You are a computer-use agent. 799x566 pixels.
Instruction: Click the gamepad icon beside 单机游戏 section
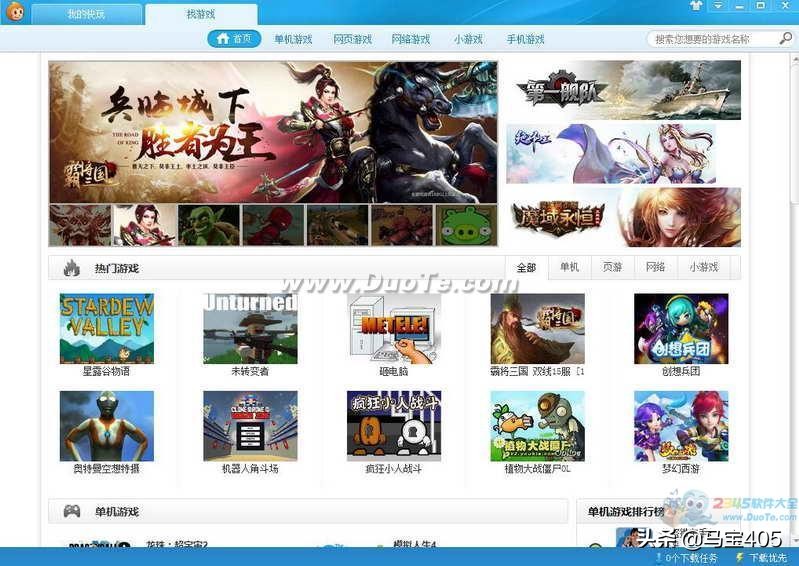tap(71, 511)
